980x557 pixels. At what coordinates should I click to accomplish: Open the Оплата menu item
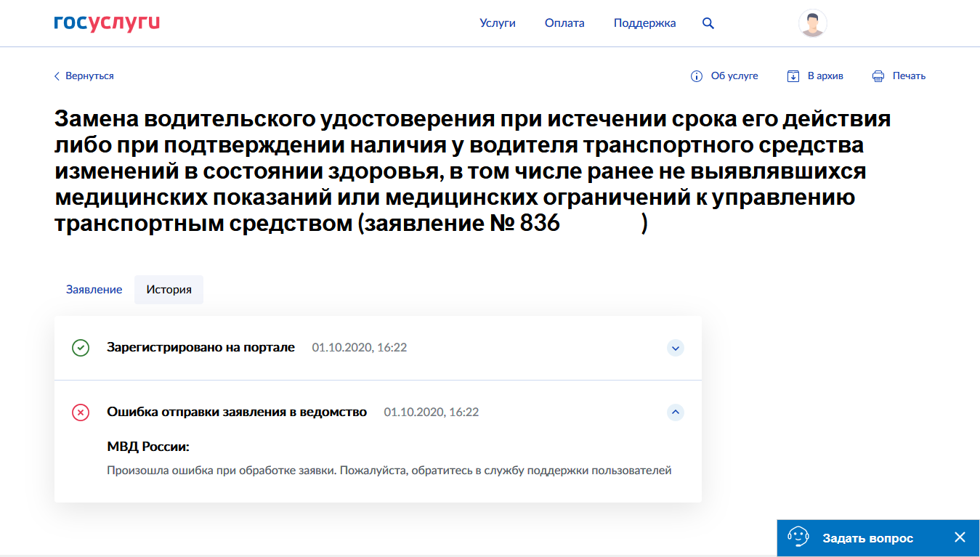coord(564,23)
